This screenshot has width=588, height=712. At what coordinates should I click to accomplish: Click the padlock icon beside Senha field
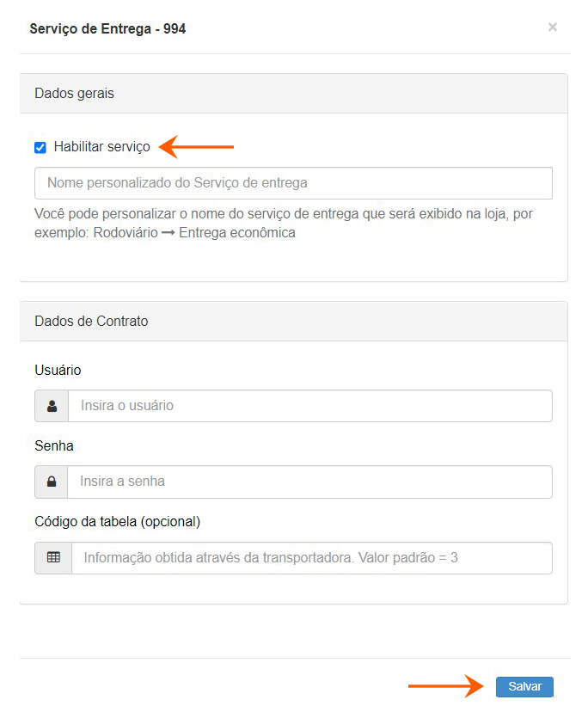tap(52, 482)
